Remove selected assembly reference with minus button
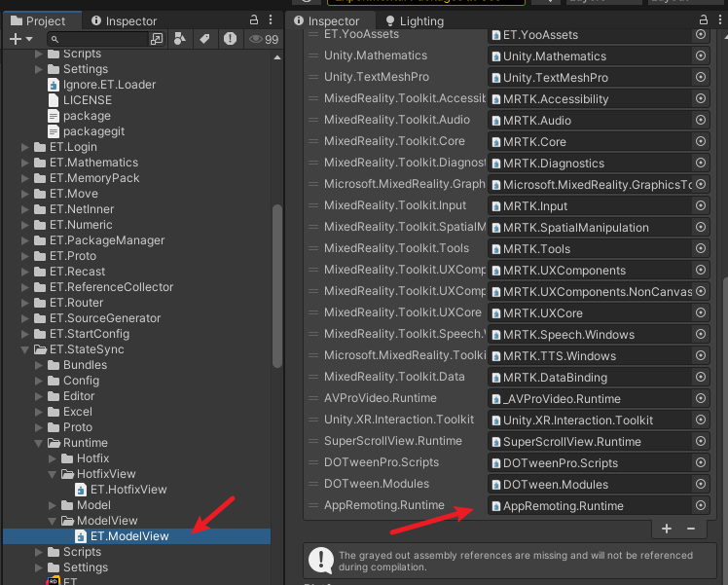The height and width of the screenshot is (585, 728). pos(691,529)
